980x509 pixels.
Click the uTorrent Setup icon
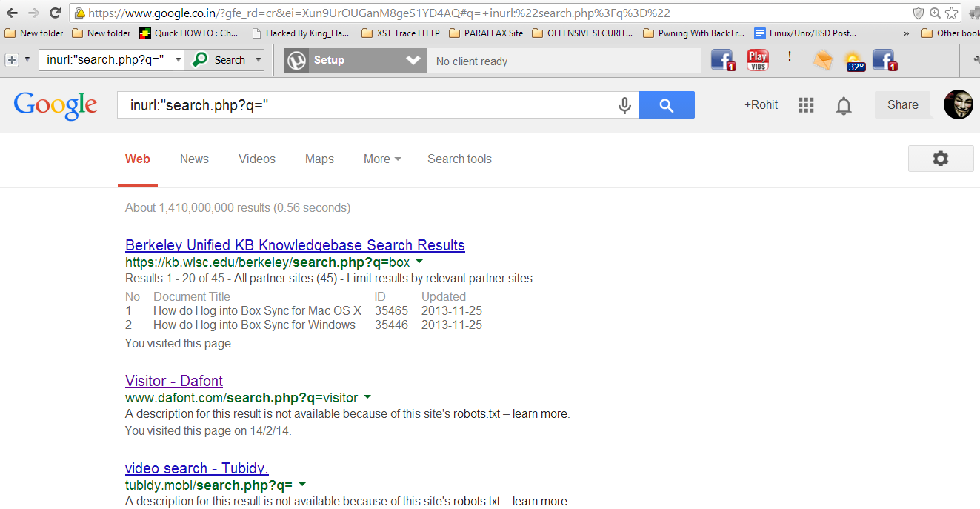(x=298, y=60)
